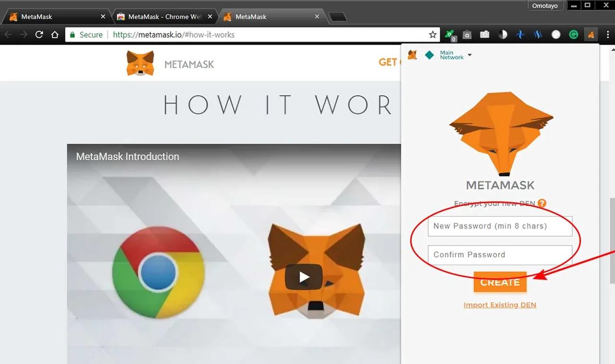Click Import Existing DEN link
The image size is (615, 364).
[500, 305]
